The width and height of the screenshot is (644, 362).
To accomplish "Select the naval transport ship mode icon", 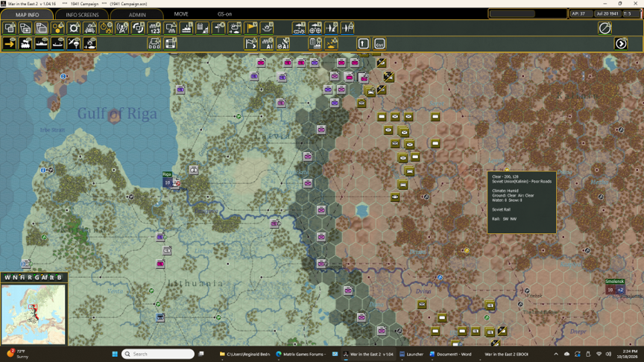I will pos(42,43).
